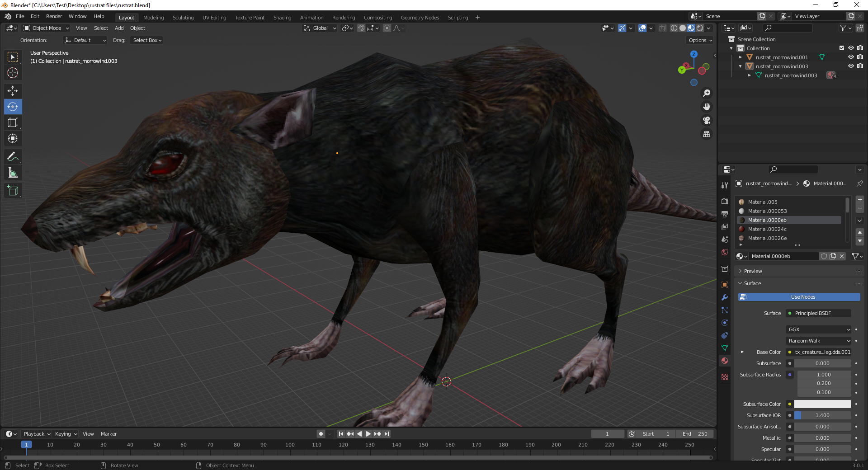Viewport: 868px width, 470px height.
Task: Select the Measure tool
Action: [13, 173]
